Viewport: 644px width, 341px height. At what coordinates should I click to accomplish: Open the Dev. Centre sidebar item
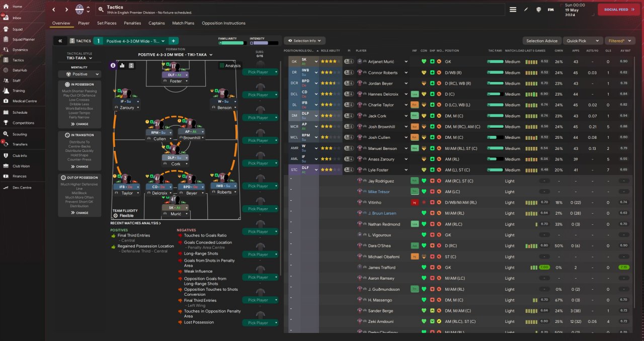[21, 187]
